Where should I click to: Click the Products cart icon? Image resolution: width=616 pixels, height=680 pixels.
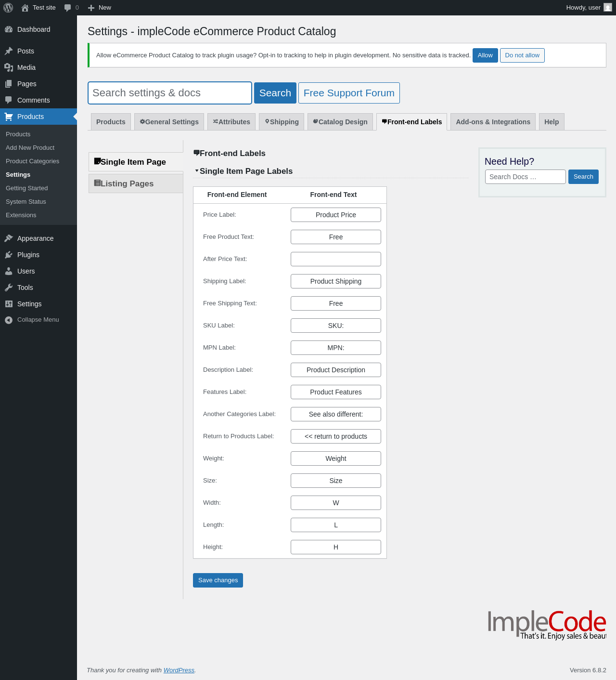[9, 117]
